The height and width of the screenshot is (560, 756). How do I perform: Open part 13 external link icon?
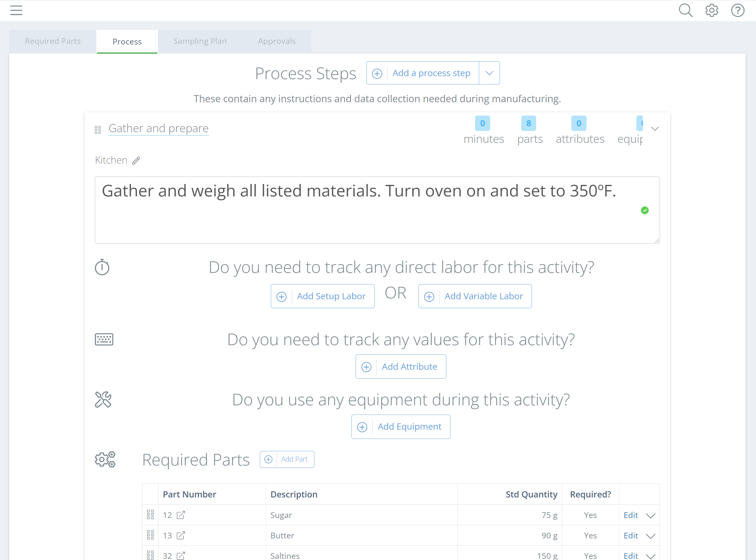[x=181, y=535]
